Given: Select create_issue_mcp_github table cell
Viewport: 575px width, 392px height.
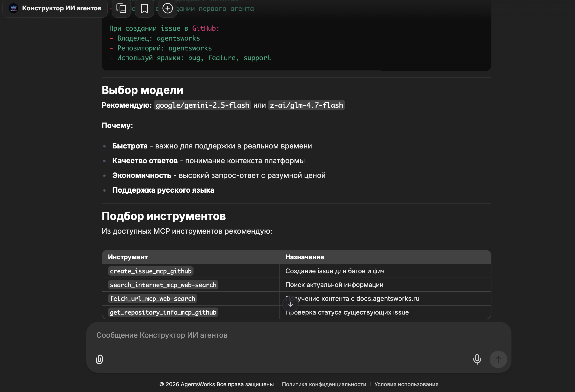Looking at the screenshot, I should [x=151, y=271].
